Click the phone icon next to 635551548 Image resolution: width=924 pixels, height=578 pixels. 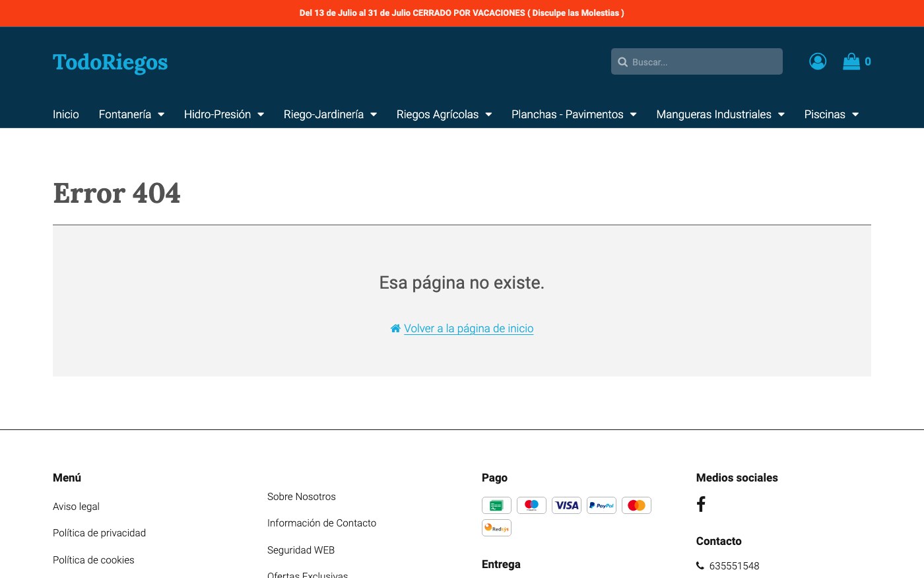(700, 565)
